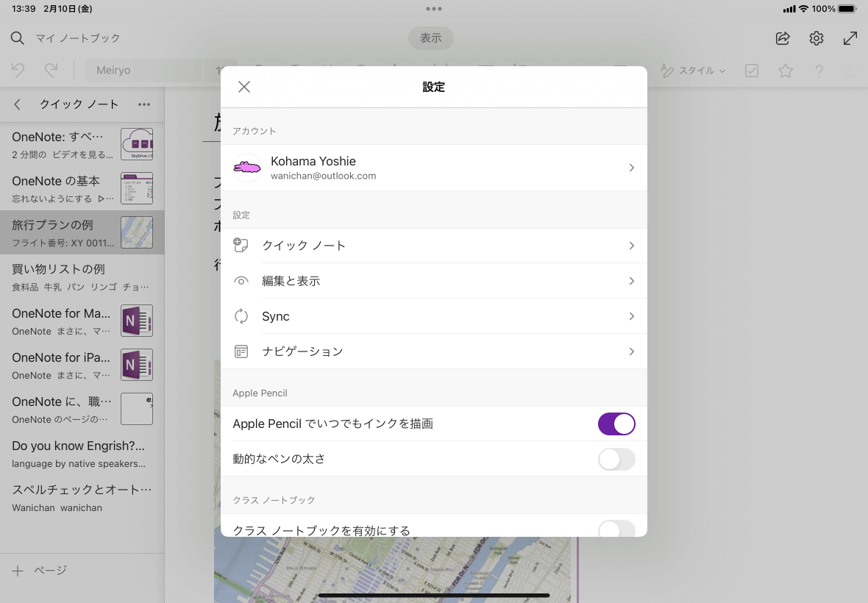Tap the star tag icon

786,71
